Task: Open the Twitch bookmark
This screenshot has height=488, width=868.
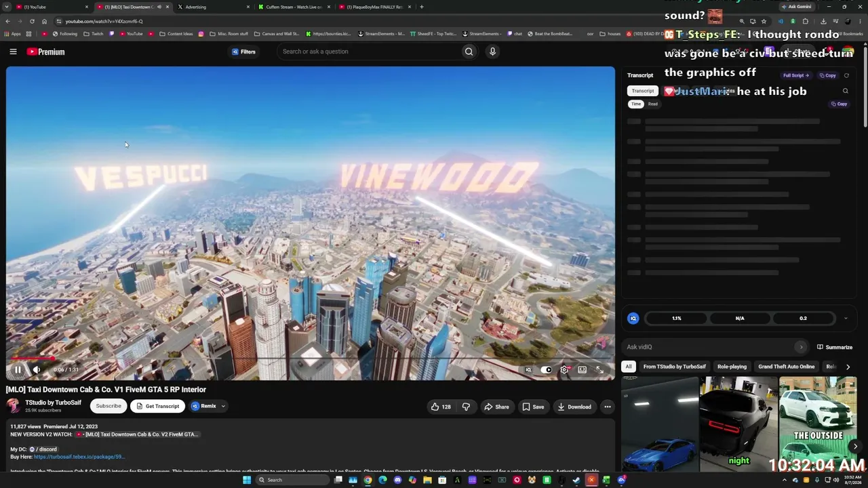Action: (x=94, y=34)
